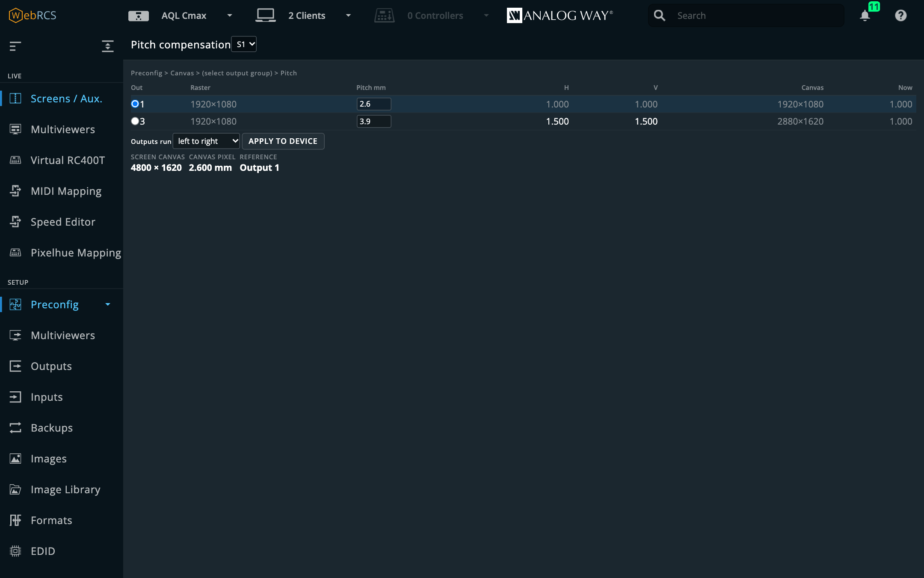The width and height of the screenshot is (924, 578).
Task: Click the clients laptop icon
Action: [x=266, y=15]
